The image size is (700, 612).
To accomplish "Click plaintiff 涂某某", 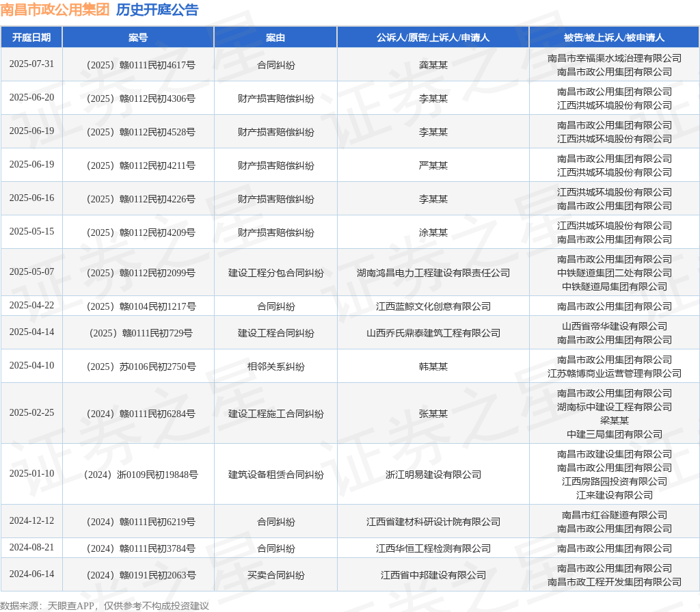I will pos(433,232).
